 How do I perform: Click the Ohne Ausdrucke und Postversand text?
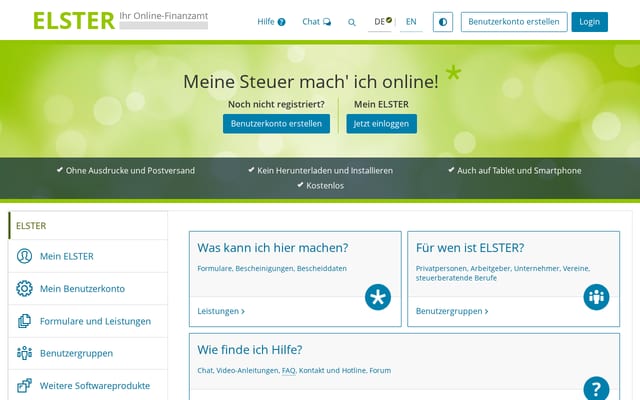click(x=130, y=171)
